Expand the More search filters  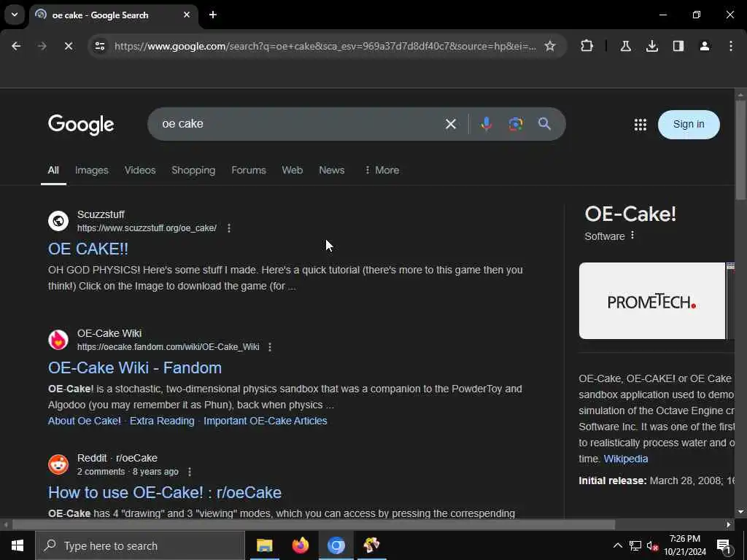382,170
